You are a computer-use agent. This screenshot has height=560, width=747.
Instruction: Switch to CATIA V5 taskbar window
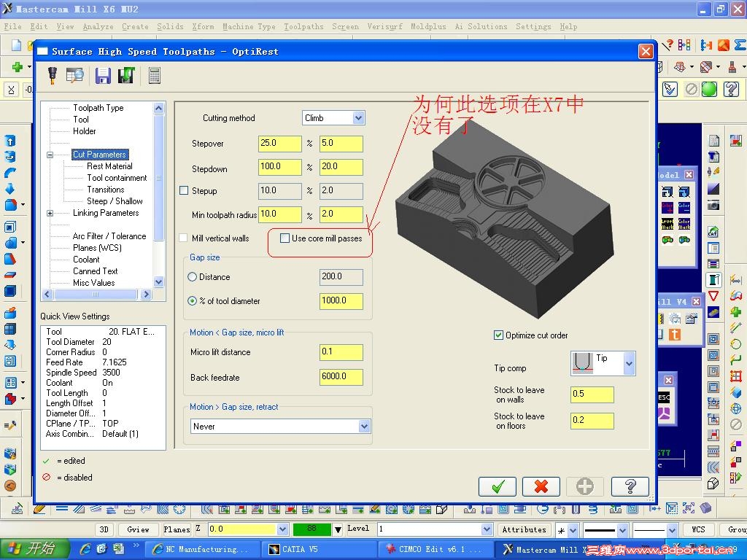coord(320,550)
